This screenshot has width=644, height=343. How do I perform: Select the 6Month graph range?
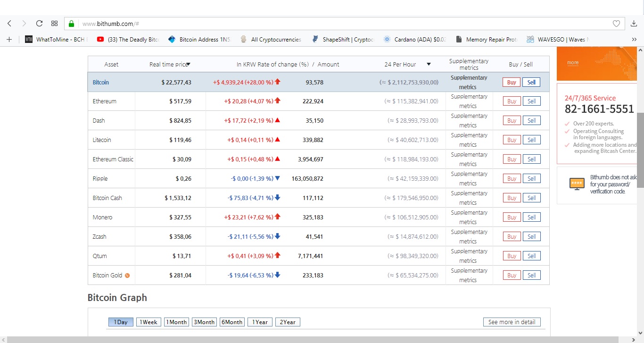click(x=232, y=322)
